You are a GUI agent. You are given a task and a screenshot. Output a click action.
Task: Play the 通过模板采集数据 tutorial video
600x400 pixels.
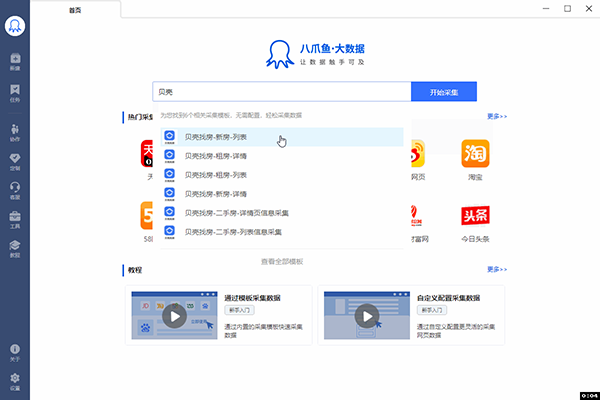[175, 316]
